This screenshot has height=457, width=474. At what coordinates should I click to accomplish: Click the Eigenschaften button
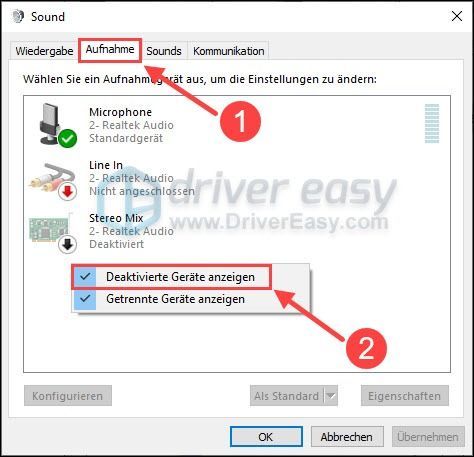point(405,396)
